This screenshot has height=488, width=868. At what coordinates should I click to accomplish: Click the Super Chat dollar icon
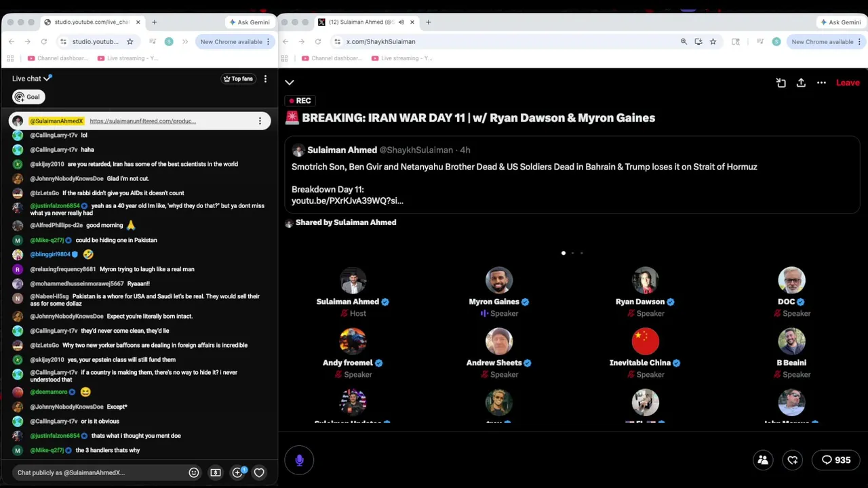coord(216,472)
